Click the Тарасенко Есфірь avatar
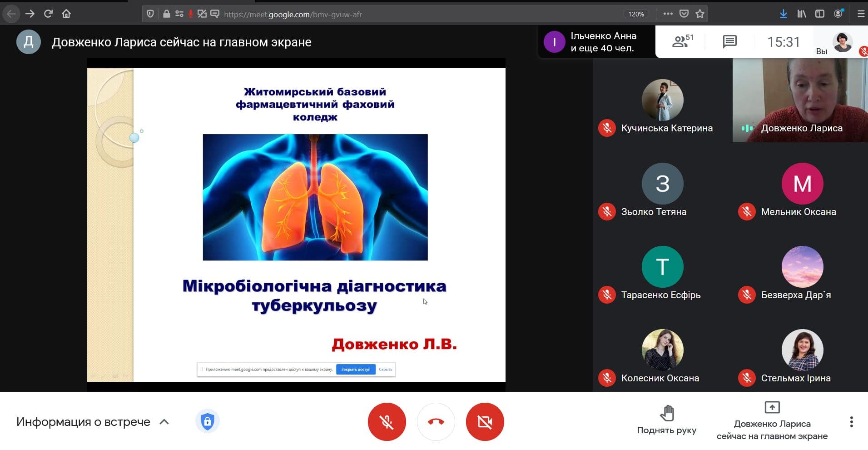The image size is (868, 450). point(662,267)
